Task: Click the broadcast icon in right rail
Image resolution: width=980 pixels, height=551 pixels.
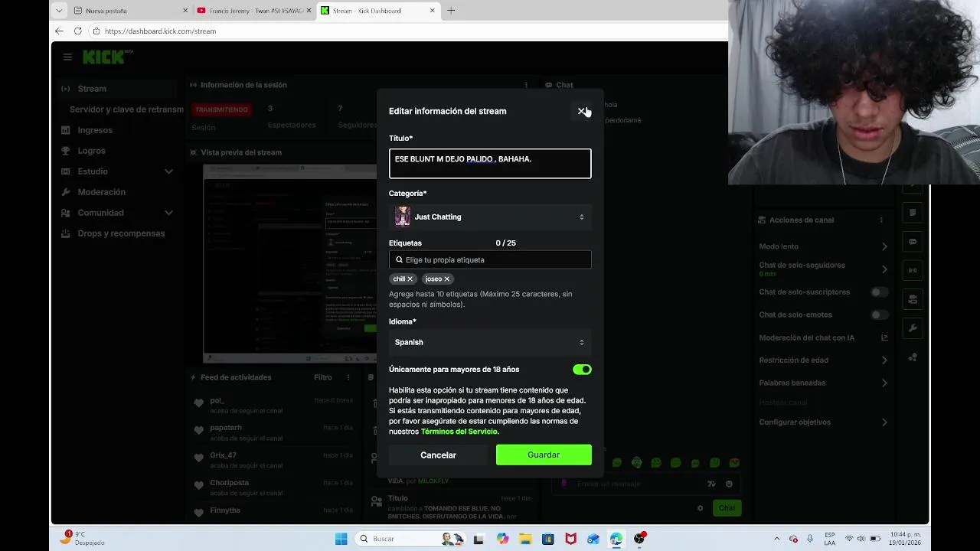Action: (x=913, y=270)
